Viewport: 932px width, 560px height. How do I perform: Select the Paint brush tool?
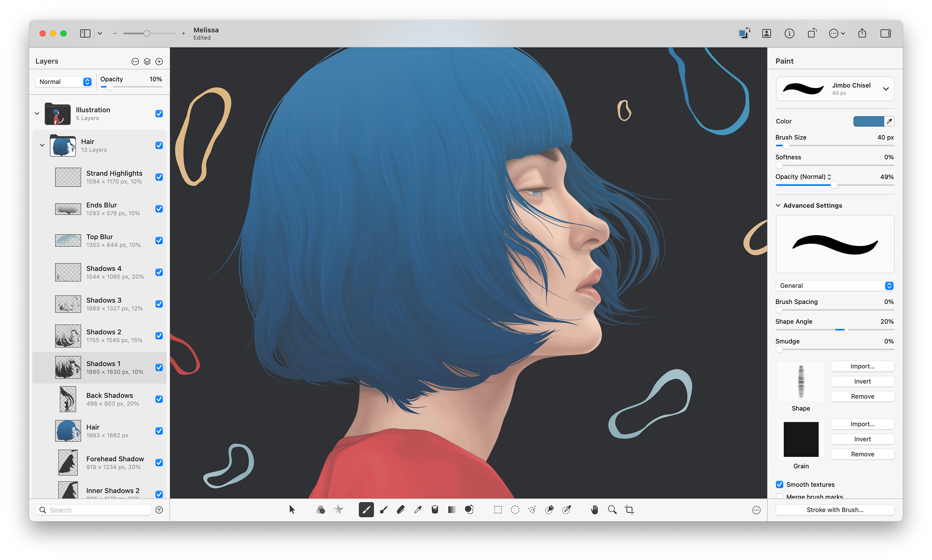click(366, 510)
